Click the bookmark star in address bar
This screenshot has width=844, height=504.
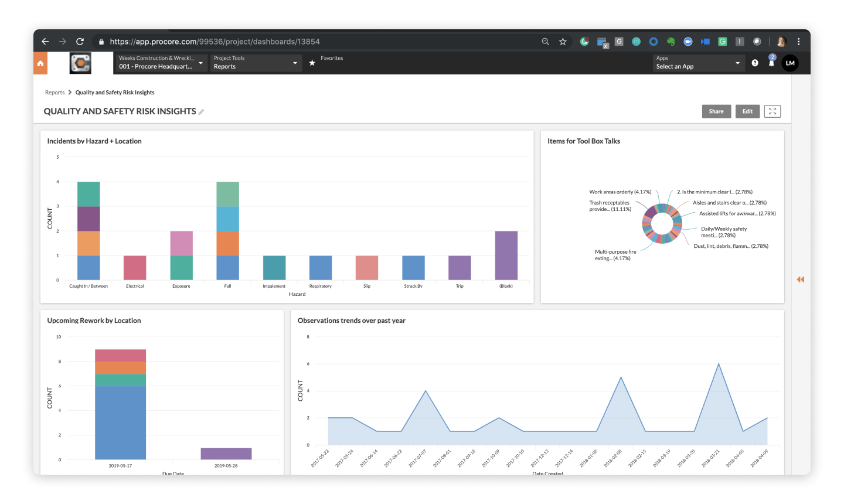pyautogui.click(x=562, y=42)
